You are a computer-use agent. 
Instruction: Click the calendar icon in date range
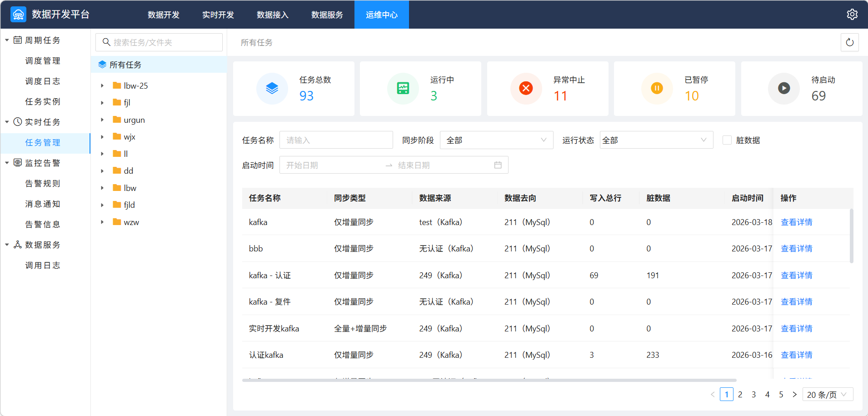pos(498,165)
